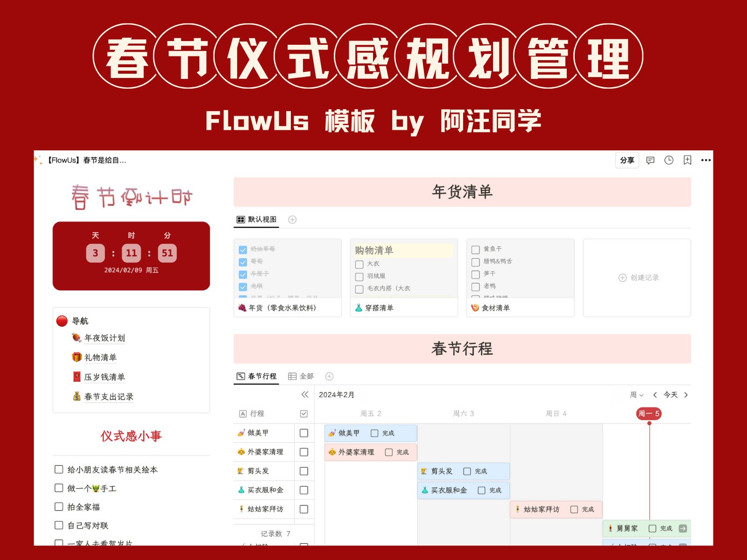Check 羽绒服 in 购物清单 card

[x=359, y=277]
